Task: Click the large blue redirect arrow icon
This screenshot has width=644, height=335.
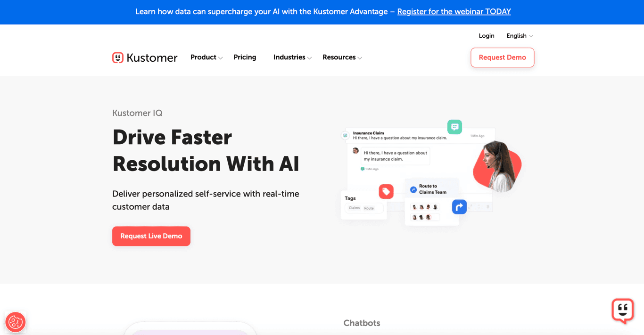Action: (x=459, y=206)
